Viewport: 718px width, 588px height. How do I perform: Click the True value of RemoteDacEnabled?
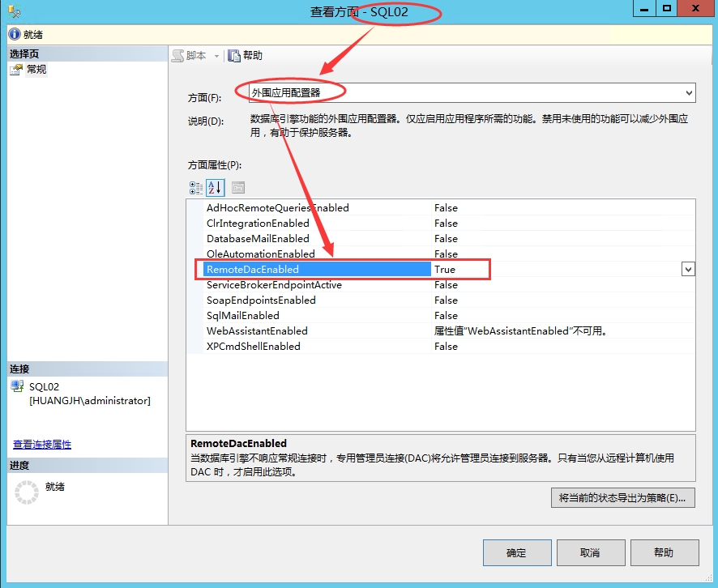pyautogui.click(x=445, y=270)
